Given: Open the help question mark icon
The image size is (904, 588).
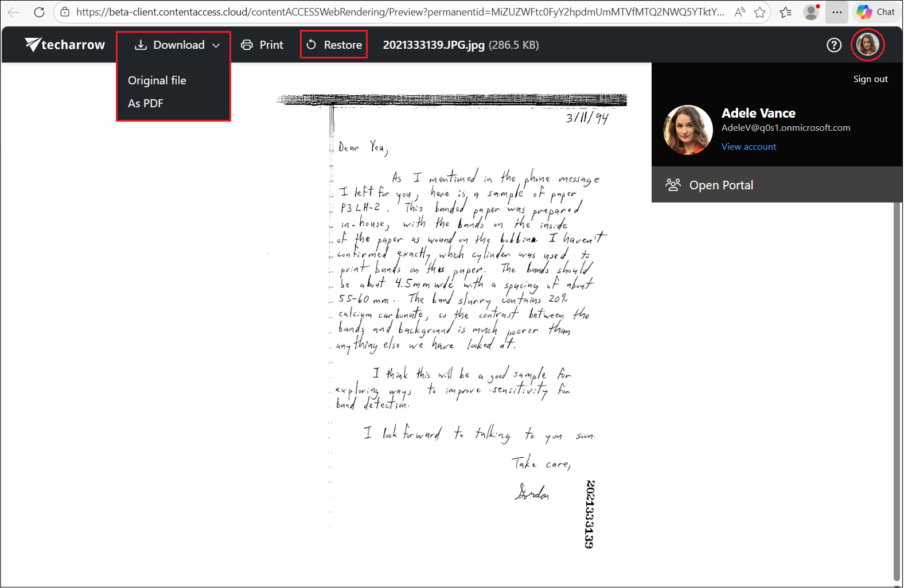Looking at the screenshot, I should (x=834, y=45).
